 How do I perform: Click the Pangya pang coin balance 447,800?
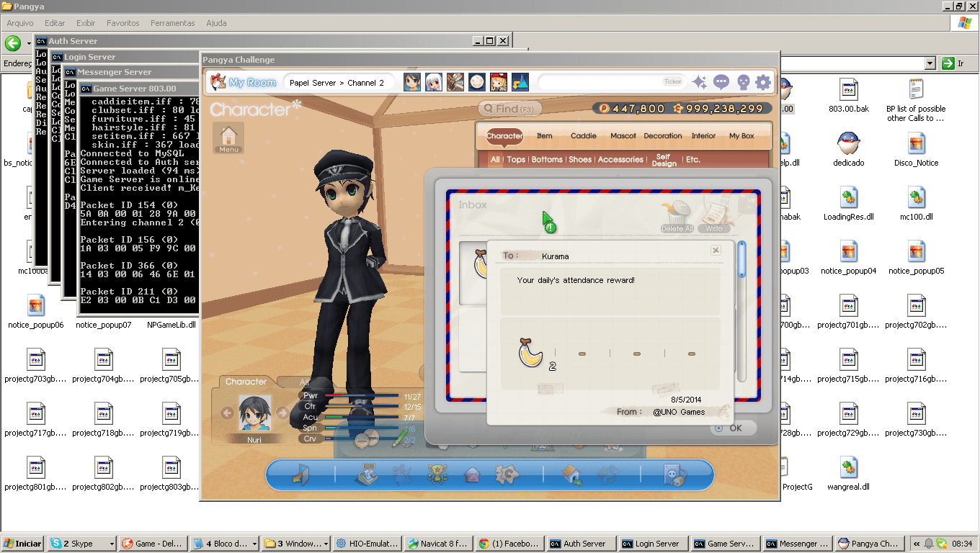631,109
